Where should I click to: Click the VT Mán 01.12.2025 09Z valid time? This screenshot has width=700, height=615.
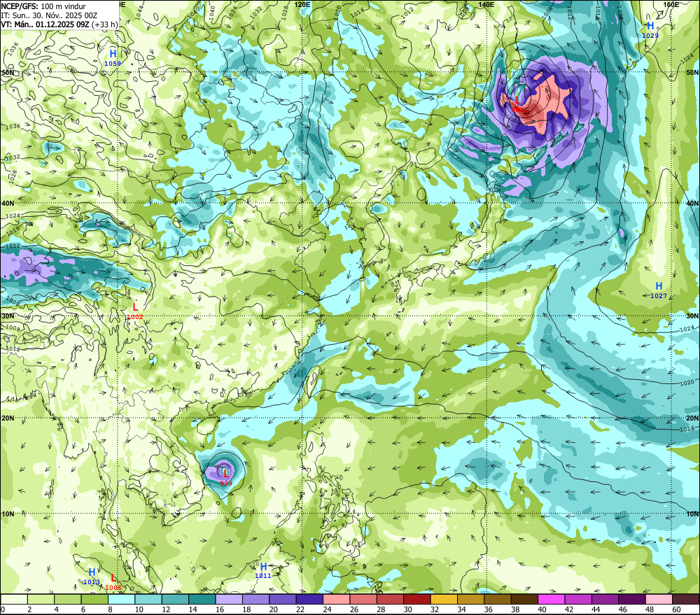tap(45, 24)
